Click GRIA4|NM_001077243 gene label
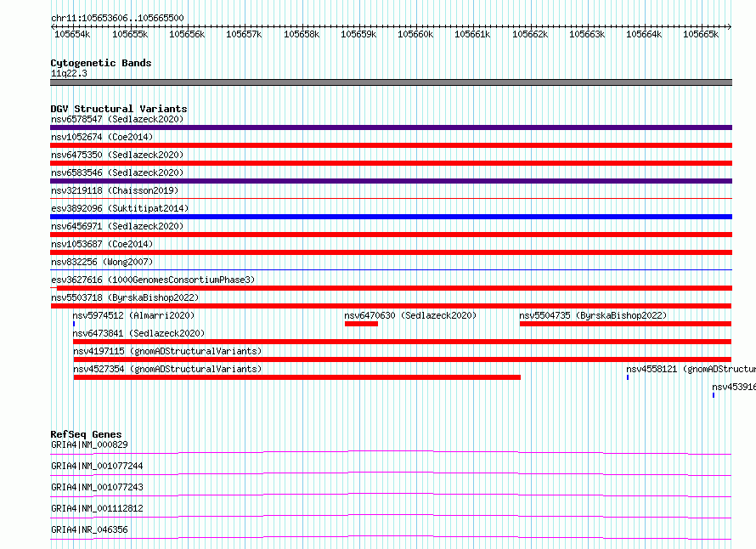Image resolution: width=756 pixels, height=549 pixels. [x=97, y=487]
